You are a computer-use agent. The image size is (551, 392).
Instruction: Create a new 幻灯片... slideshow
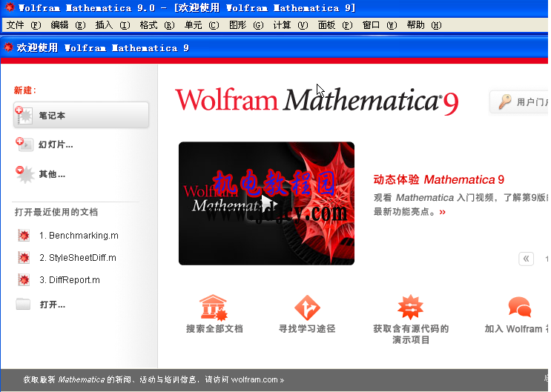(x=56, y=144)
